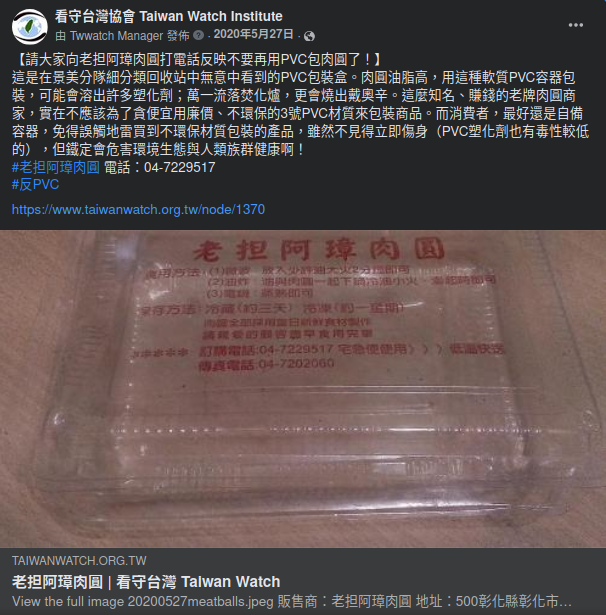The width and height of the screenshot is (606, 615).
Task: Click the link preview description text
Action: (291, 601)
